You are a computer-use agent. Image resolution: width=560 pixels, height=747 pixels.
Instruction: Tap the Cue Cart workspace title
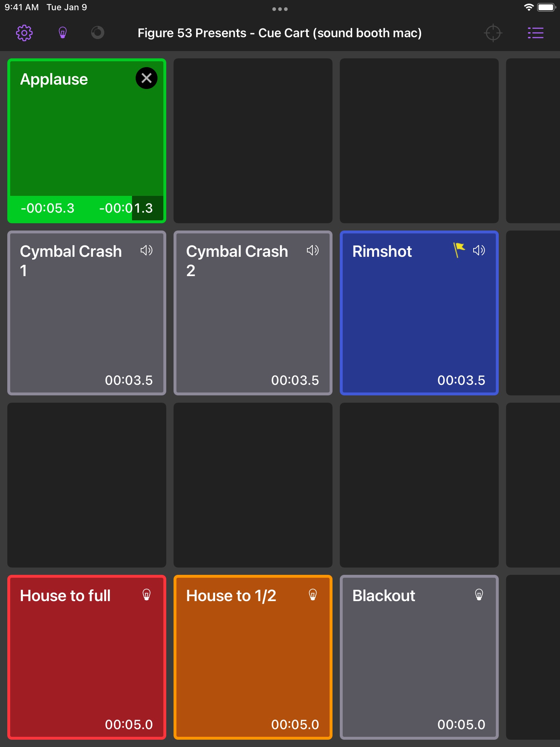tap(280, 33)
